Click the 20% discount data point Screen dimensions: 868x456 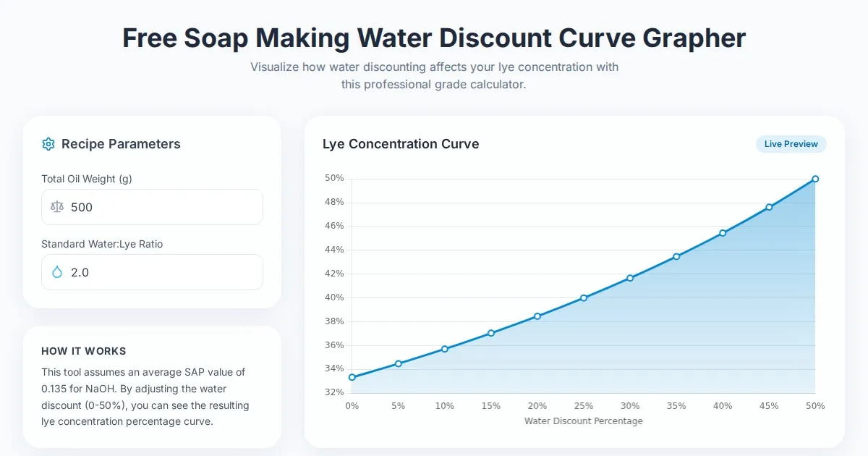pos(537,316)
